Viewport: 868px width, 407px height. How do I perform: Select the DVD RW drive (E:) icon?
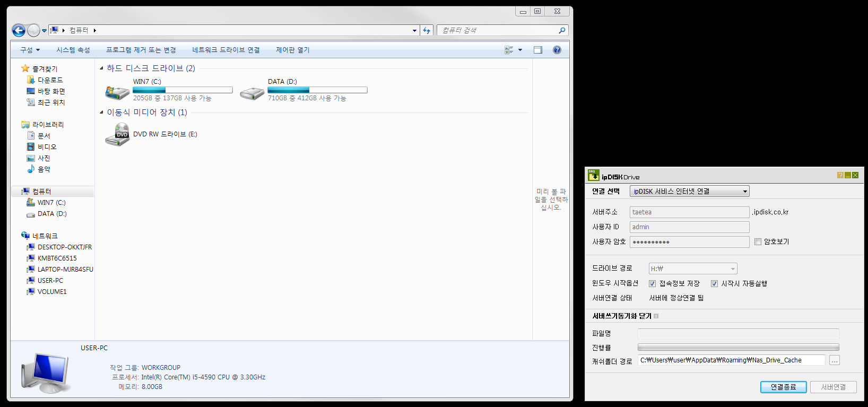coord(117,135)
